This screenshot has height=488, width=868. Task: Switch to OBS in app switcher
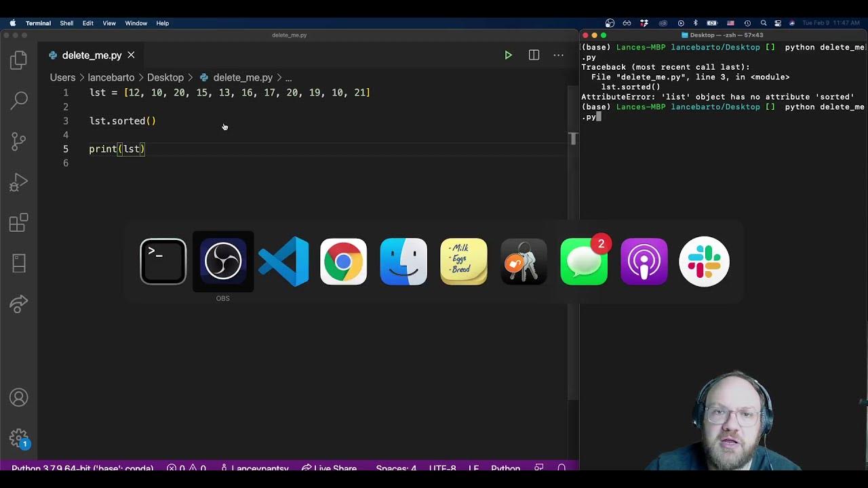pos(223,262)
